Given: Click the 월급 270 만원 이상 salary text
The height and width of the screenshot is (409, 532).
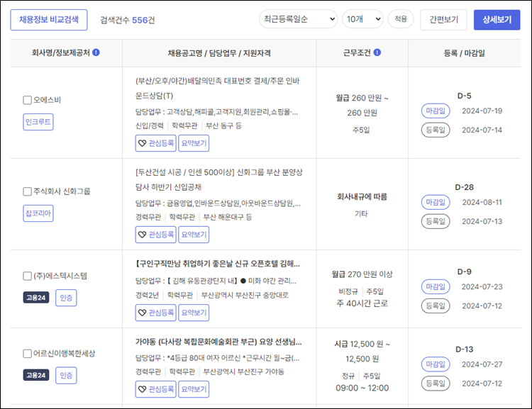Looking at the screenshot, I should click(362, 274).
